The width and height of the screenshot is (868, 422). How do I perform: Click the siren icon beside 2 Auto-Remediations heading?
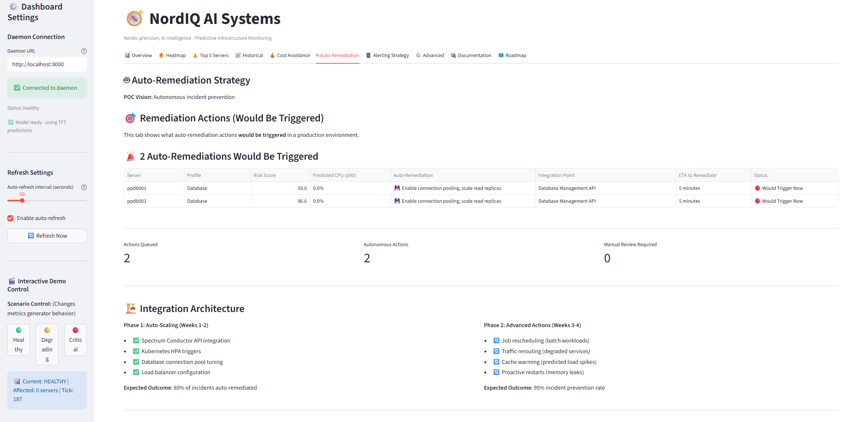point(130,156)
